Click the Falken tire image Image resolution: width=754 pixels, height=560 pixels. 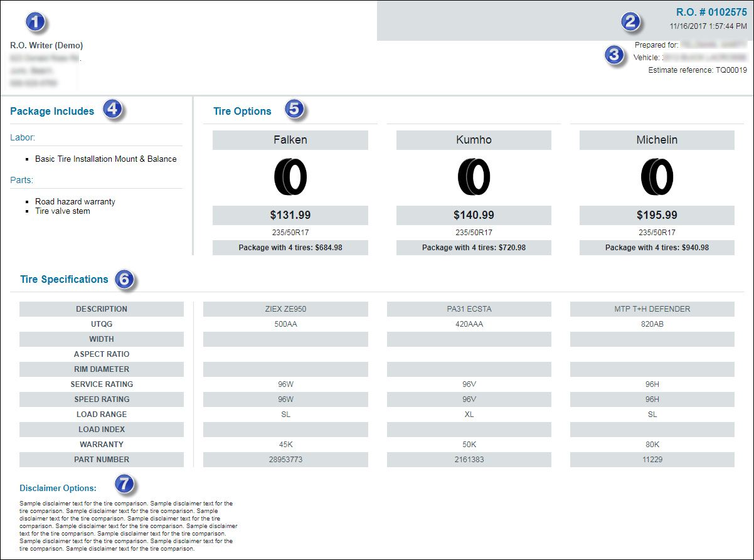[x=290, y=176]
